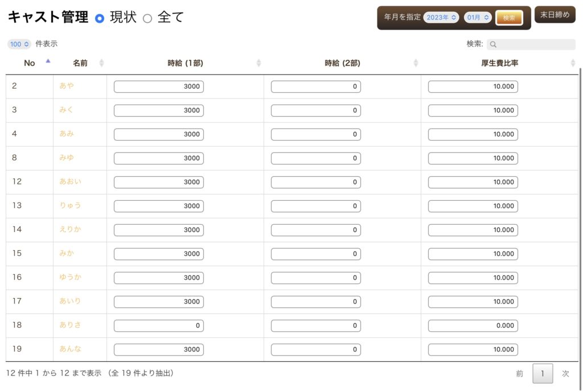Sort by 時給 (1部) column arrows
Image resolution: width=583 pixels, height=392 pixels.
259,63
